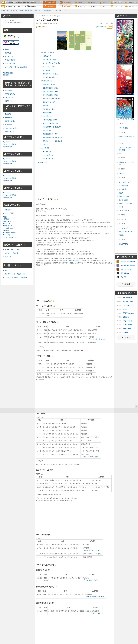The image size is (138, 644).
Task: Click pencil icon after ライフを2本（永続） heading
Action: pos(54,306)
